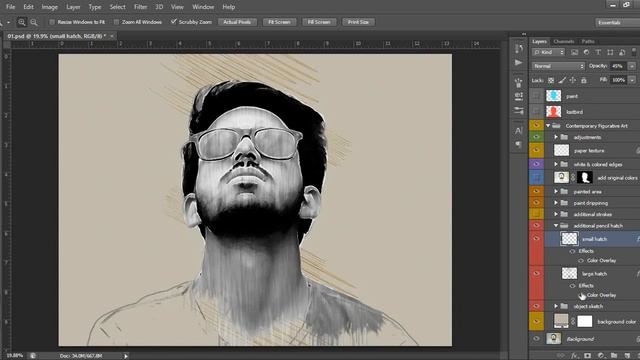Open the Fill slider arrow
Image resolution: width=640 pixels, height=360 pixels.
[x=632, y=80]
